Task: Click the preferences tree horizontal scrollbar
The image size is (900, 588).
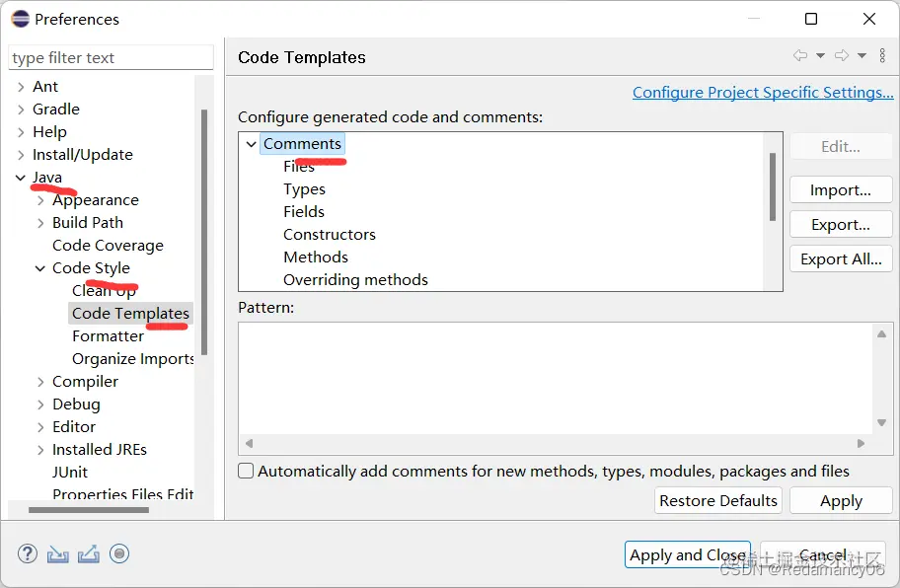Action: point(89,510)
